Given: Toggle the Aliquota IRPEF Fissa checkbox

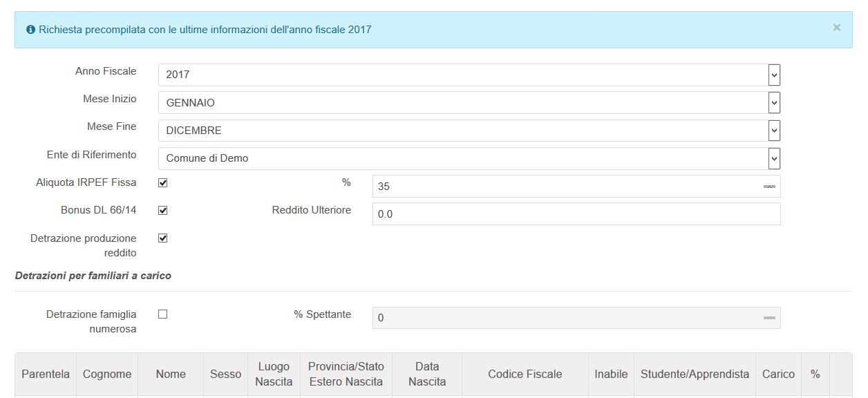Looking at the screenshot, I should (x=163, y=183).
